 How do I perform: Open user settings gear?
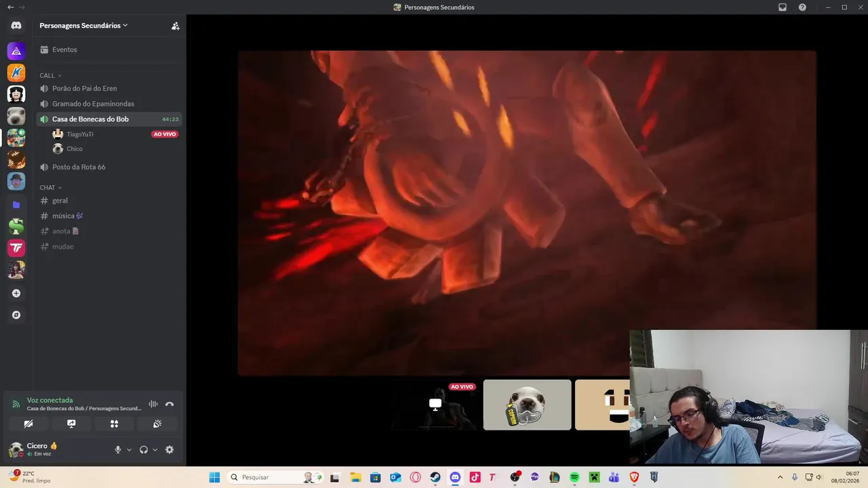coord(170,449)
